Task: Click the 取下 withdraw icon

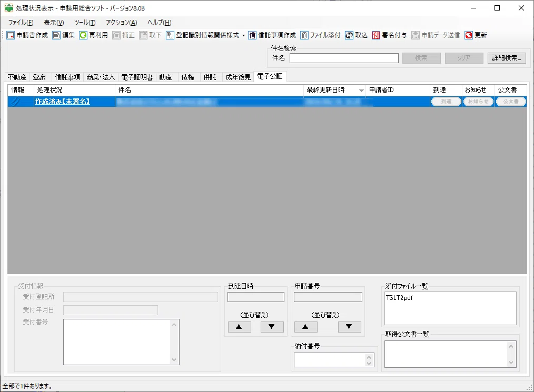Action: pyautogui.click(x=143, y=35)
